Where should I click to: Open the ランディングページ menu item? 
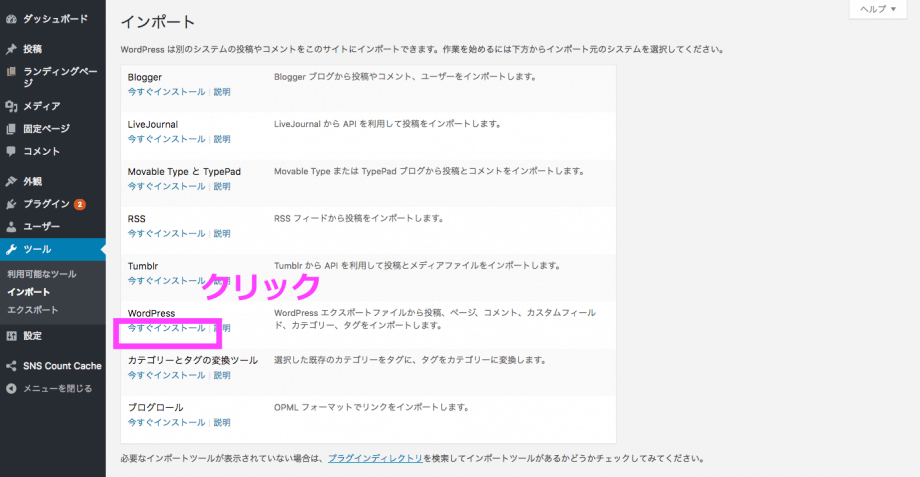click(58, 71)
